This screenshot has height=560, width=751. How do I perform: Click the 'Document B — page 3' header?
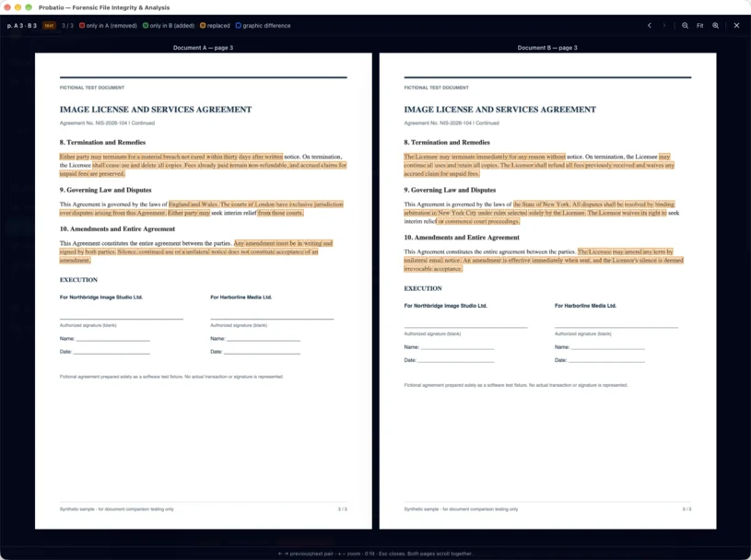(x=547, y=48)
